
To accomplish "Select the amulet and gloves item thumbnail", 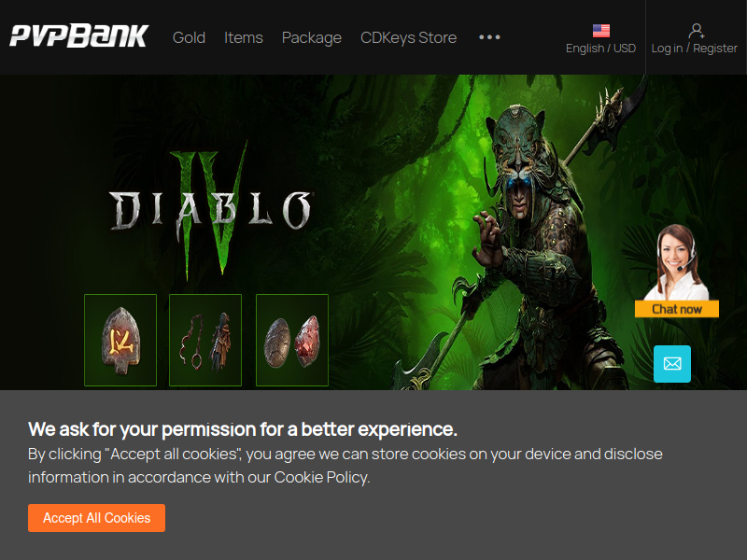I will tap(205, 340).
